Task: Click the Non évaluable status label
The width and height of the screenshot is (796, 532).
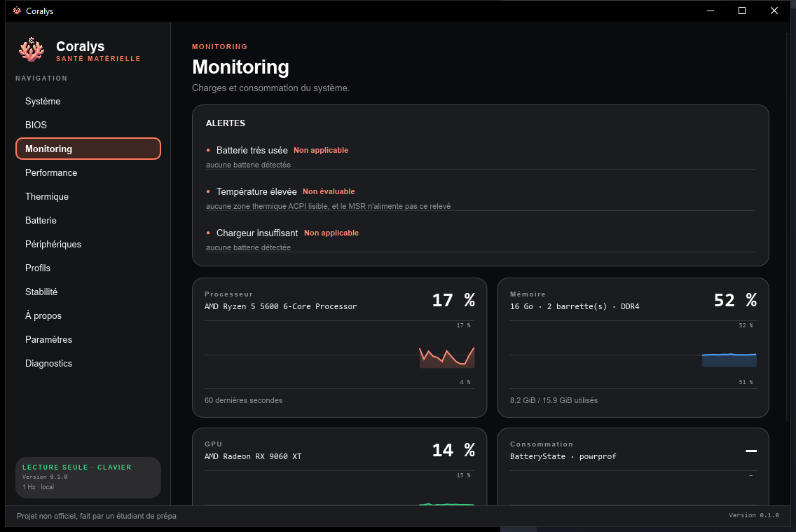Action: coord(329,191)
